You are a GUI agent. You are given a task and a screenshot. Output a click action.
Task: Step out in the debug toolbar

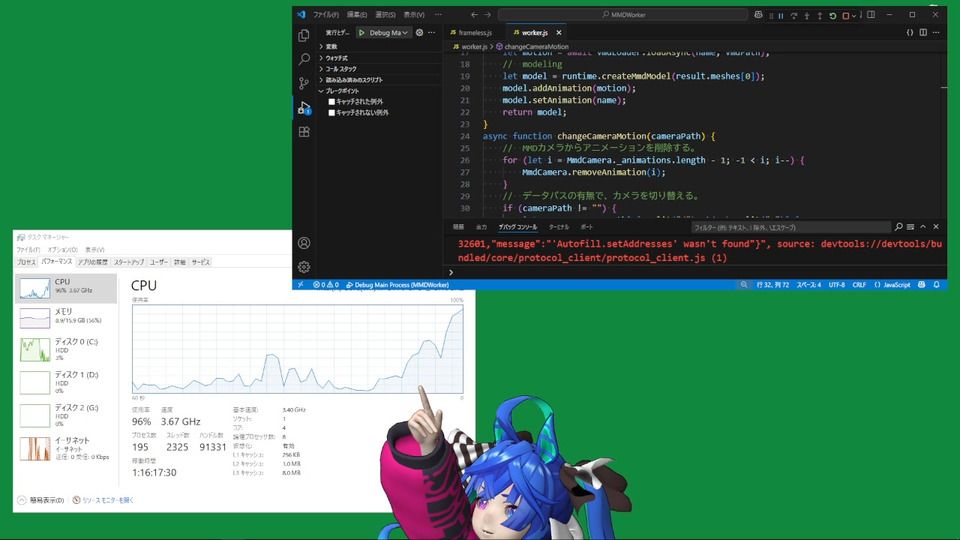[820, 16]
